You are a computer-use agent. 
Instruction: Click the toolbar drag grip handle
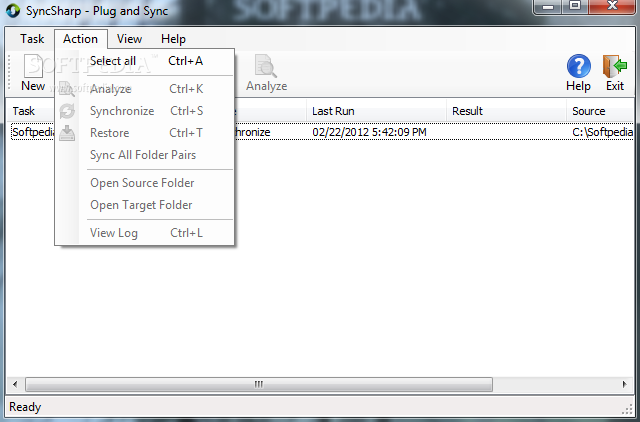[9, 73]
